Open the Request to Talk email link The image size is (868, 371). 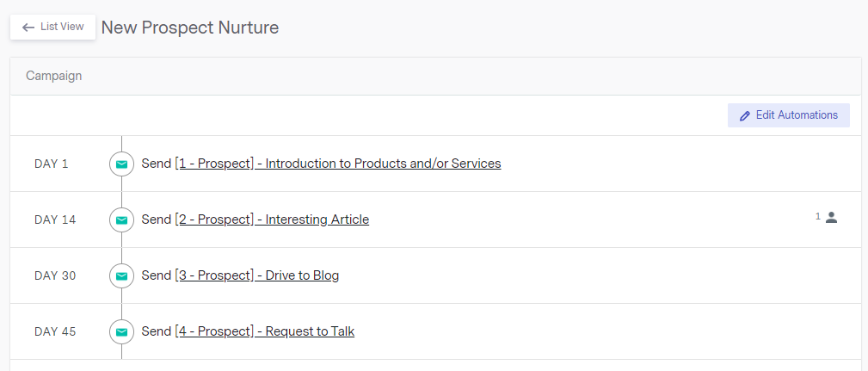tap(265, 331)
